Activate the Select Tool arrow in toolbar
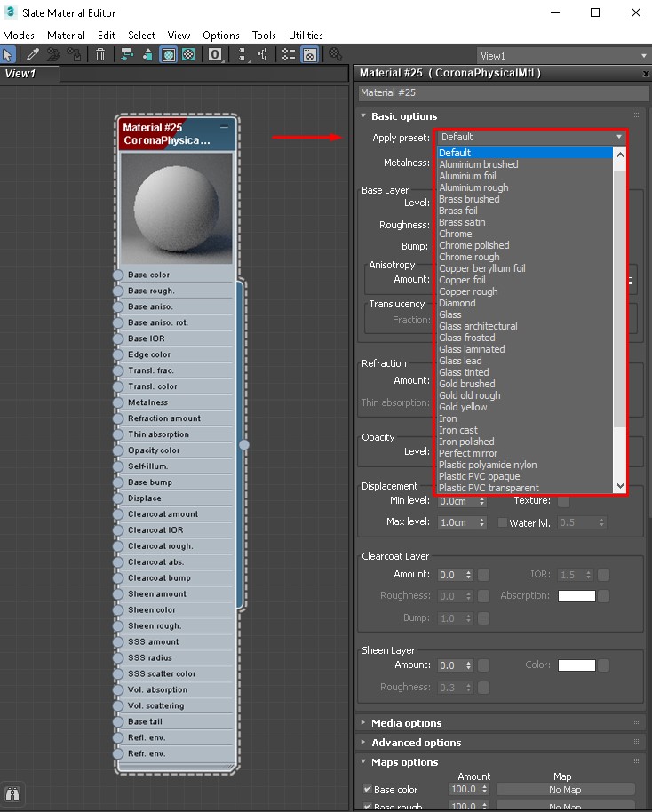The width and height of the screenshot is (652, 812). [8, 54]
